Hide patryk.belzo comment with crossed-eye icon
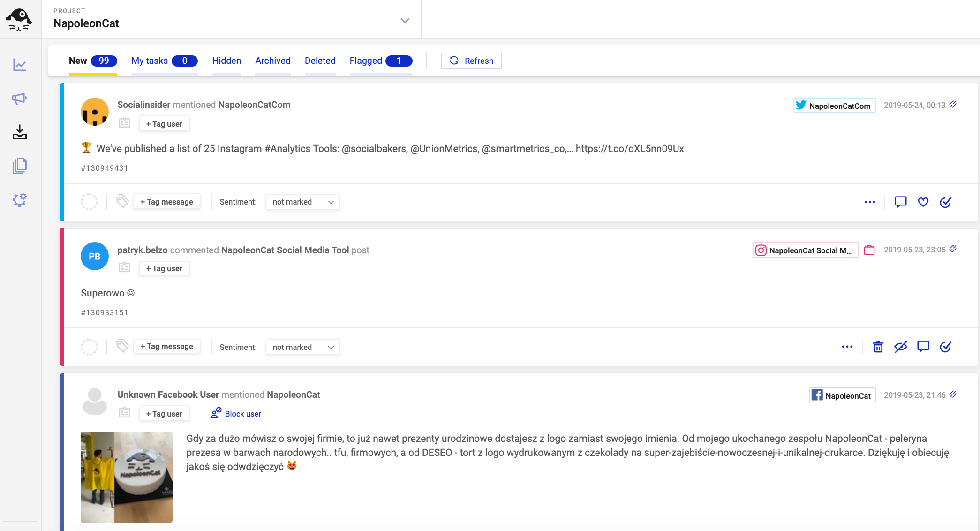Viewport: 980px width, 531px height. coord(900,347)
